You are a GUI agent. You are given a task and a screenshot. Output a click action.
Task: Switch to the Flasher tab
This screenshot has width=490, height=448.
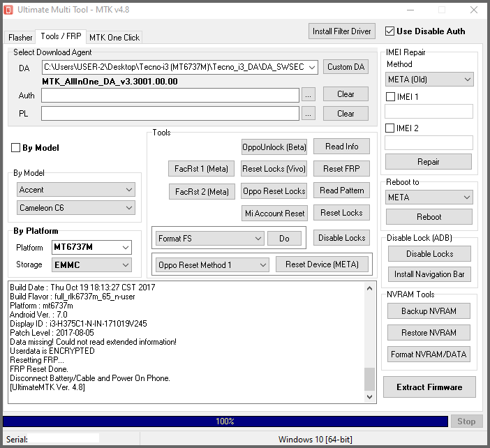point(21,38)
